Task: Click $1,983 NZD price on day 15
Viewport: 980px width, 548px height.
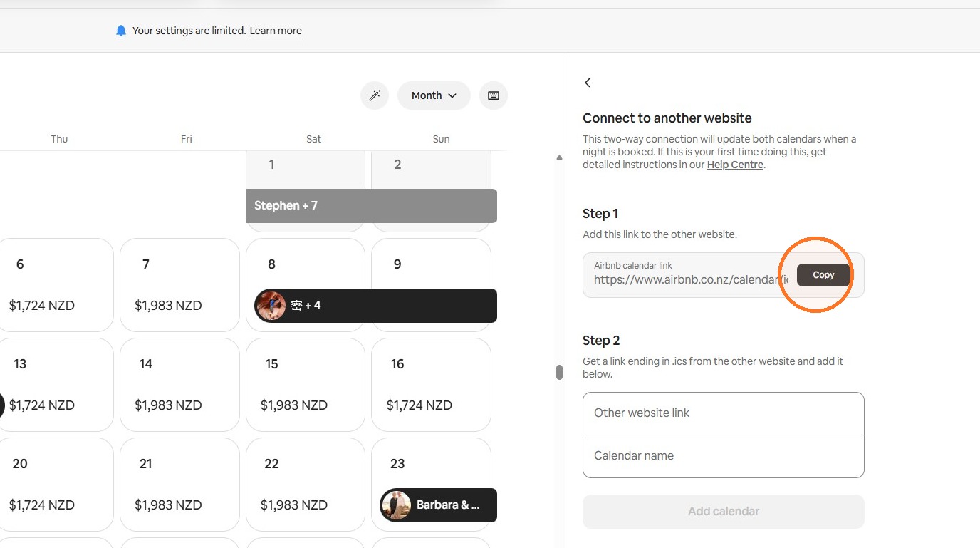Action: (294, 405)
